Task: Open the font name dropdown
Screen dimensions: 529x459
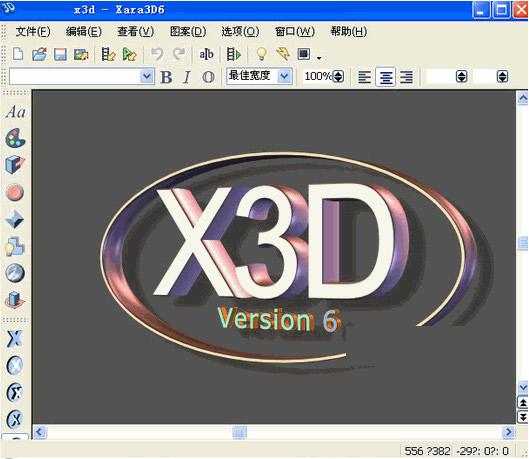Action: pyautogui.click(x=147, y=77)
